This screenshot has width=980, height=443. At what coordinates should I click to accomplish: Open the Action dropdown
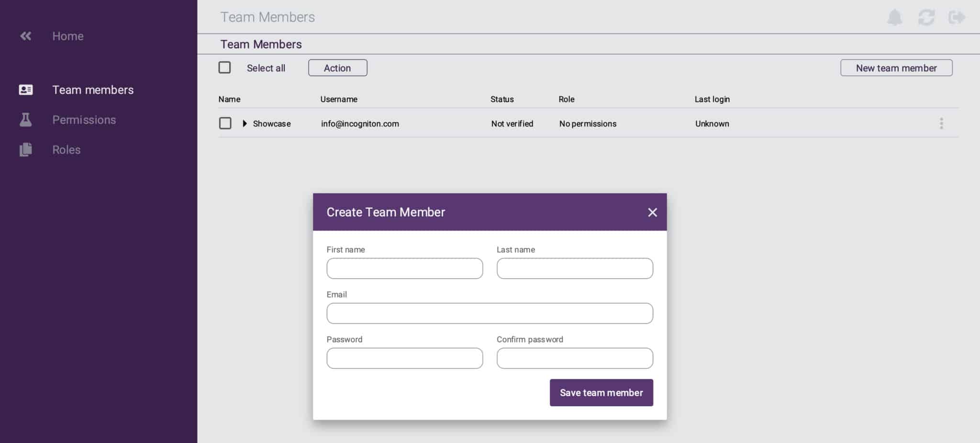(337, 67)
